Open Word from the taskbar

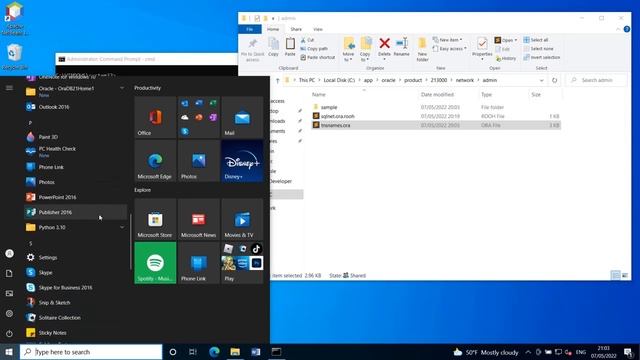click(256, 352)
